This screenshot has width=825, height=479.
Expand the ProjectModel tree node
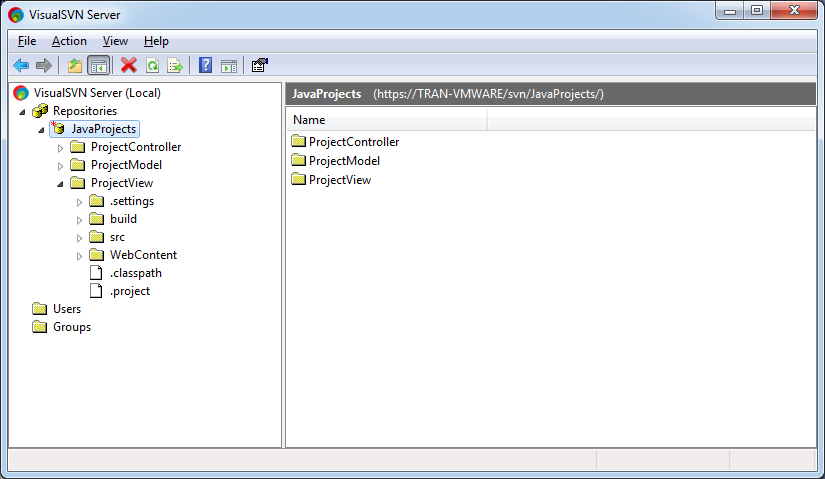point(61,166)
